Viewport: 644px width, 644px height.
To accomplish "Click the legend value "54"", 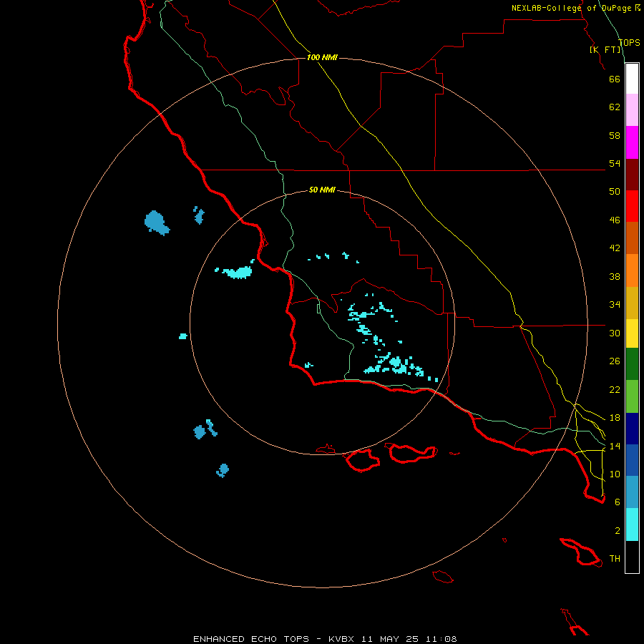I will (x=615, y=163).
